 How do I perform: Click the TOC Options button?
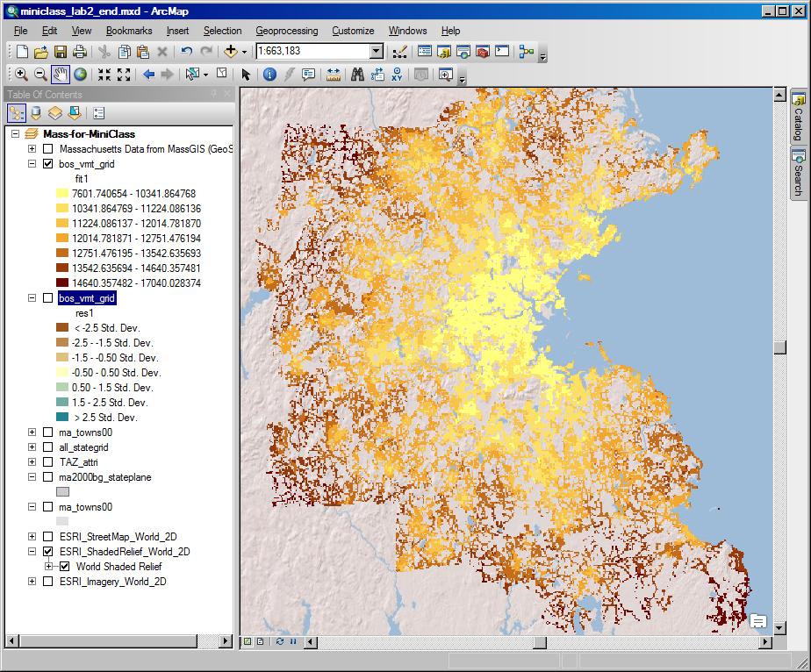tap(98, 112)
